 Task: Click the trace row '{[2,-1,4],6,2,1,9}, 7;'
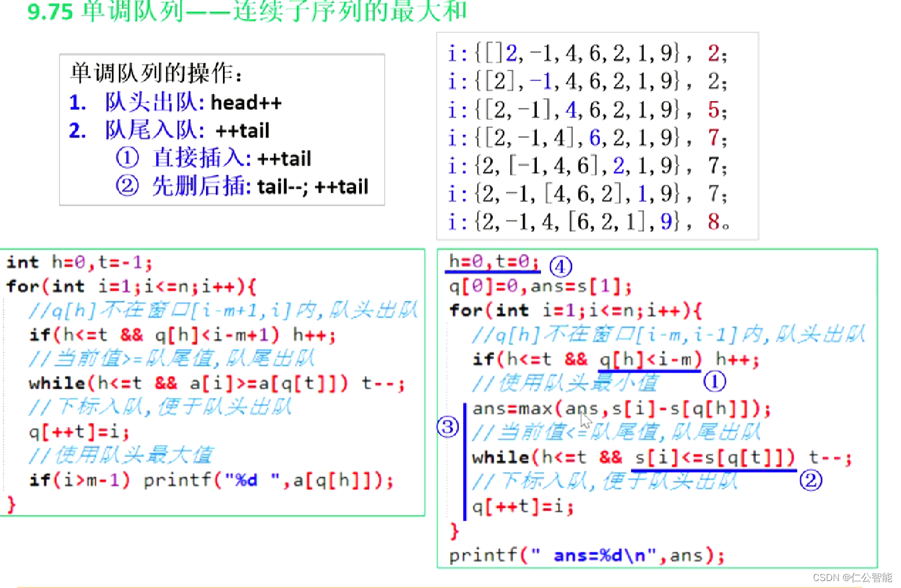pos(587,138)
